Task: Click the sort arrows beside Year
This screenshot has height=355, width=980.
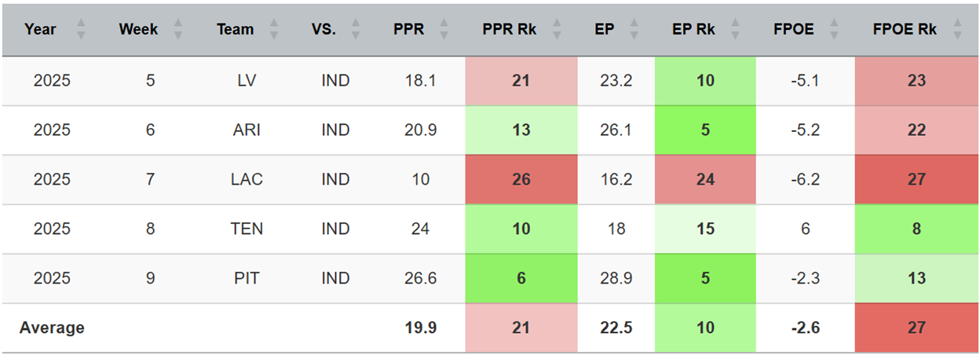Action: click(80, 30)
